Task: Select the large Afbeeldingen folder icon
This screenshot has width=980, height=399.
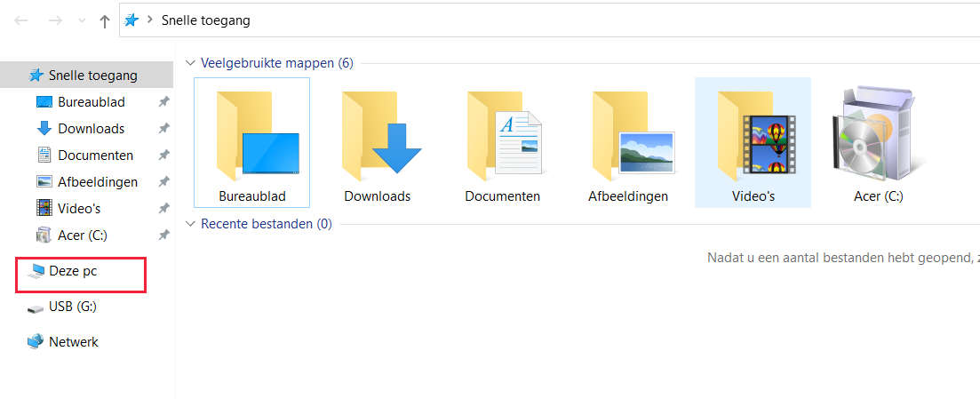Action: pyautogui.click(x=628, y=142)
